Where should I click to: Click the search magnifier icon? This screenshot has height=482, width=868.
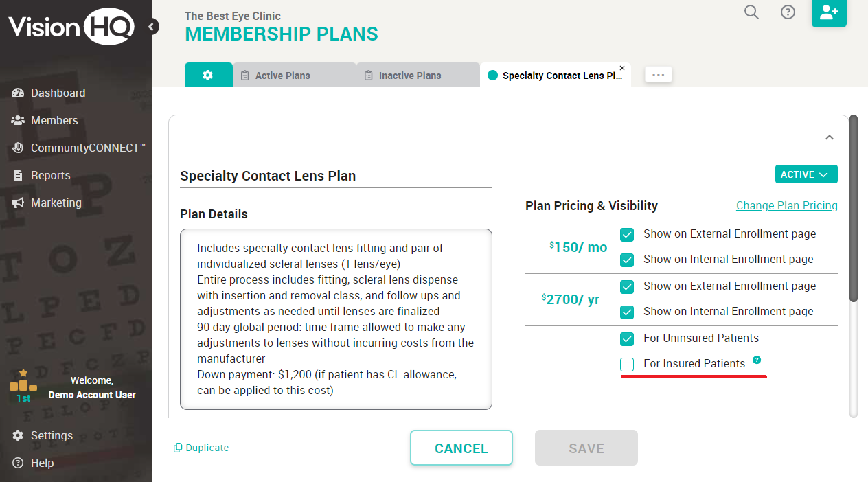[752, 12]
